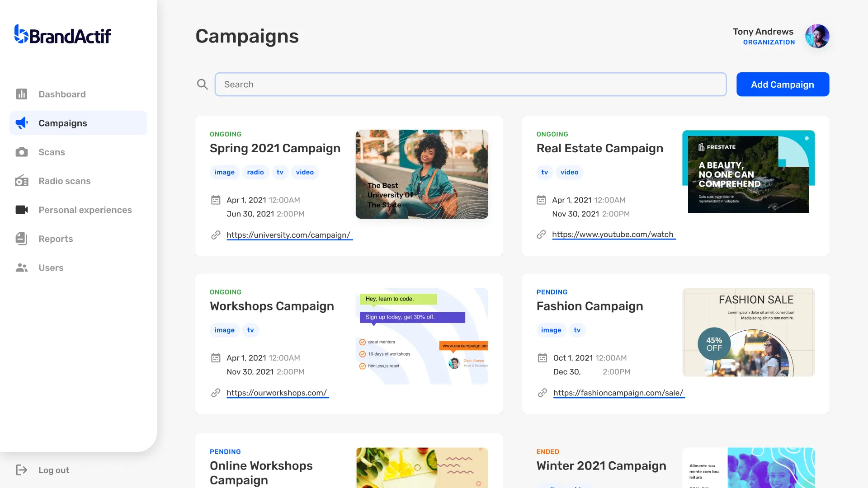The height and width of the screenshot is (488, 868).
Task: Click link chain icon in Fashion Campaign card
Action: [542, 393]
